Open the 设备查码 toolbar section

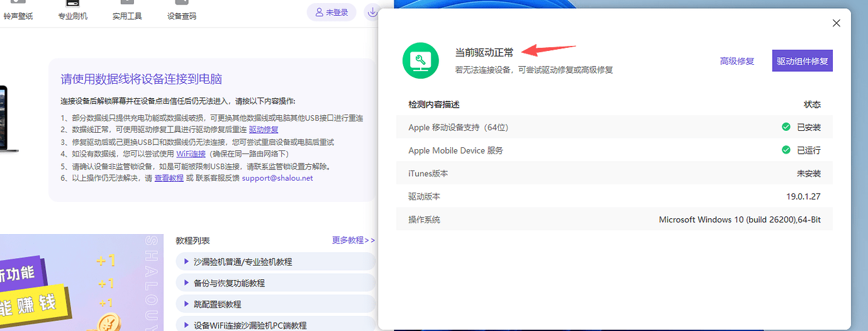pyautogui.click(x=182, y=11)
